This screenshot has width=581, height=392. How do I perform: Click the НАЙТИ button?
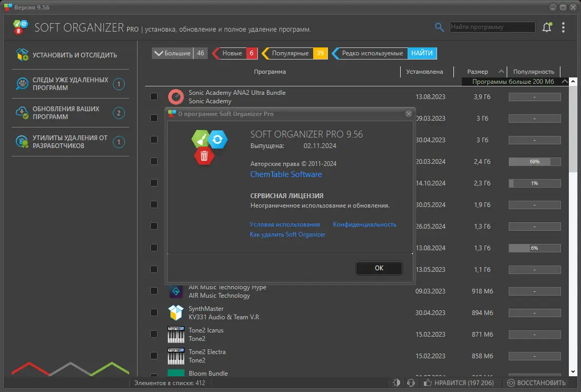pyautogui.click(x=422, y=53)
